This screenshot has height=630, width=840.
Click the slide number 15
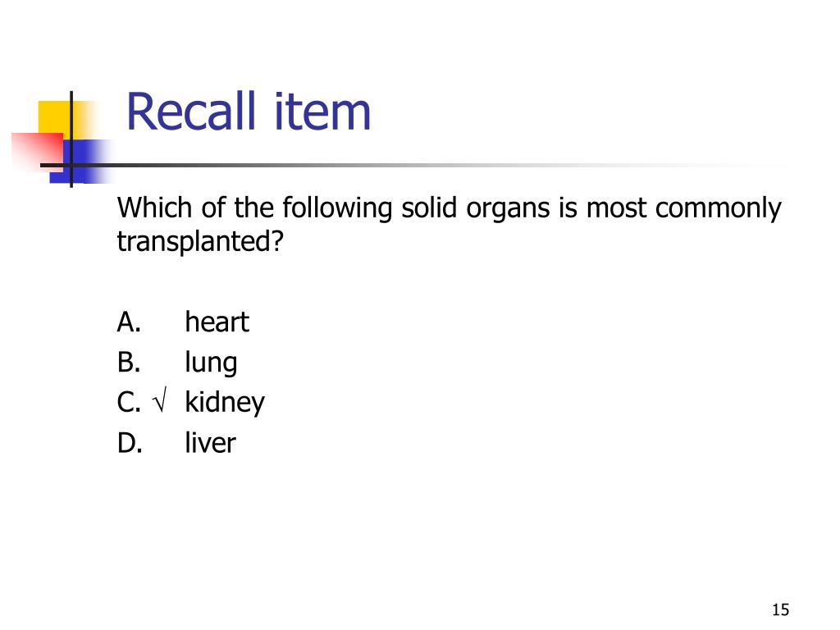(x=781, y=609)
